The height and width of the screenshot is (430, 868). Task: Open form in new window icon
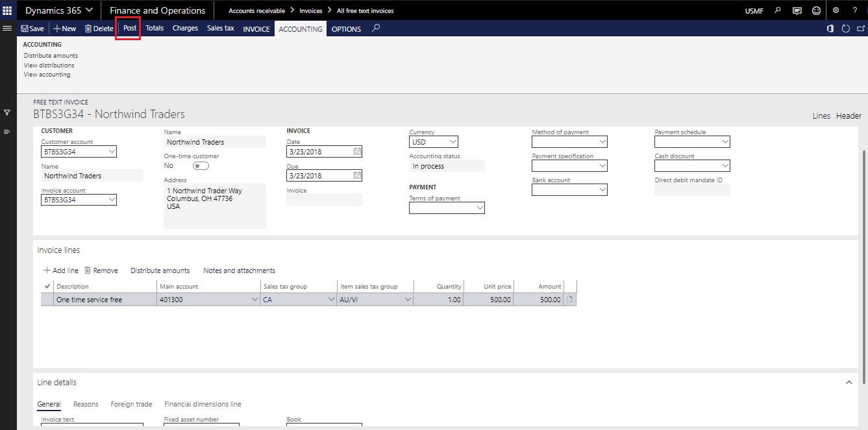click(861, 29)
